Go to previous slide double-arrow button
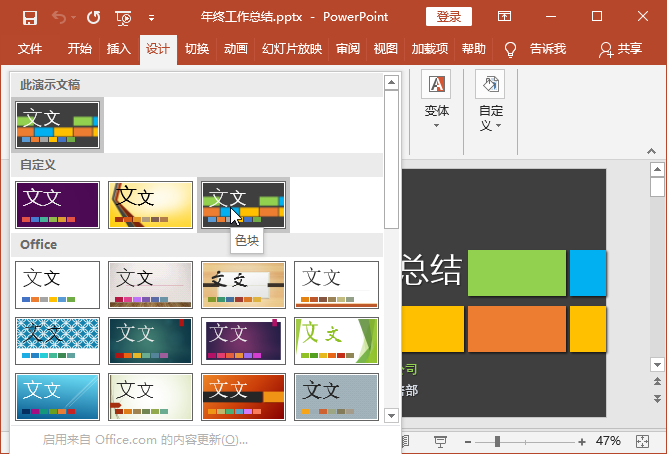The width and height of the screenshot is (667, 454). (x=657, y=381)
